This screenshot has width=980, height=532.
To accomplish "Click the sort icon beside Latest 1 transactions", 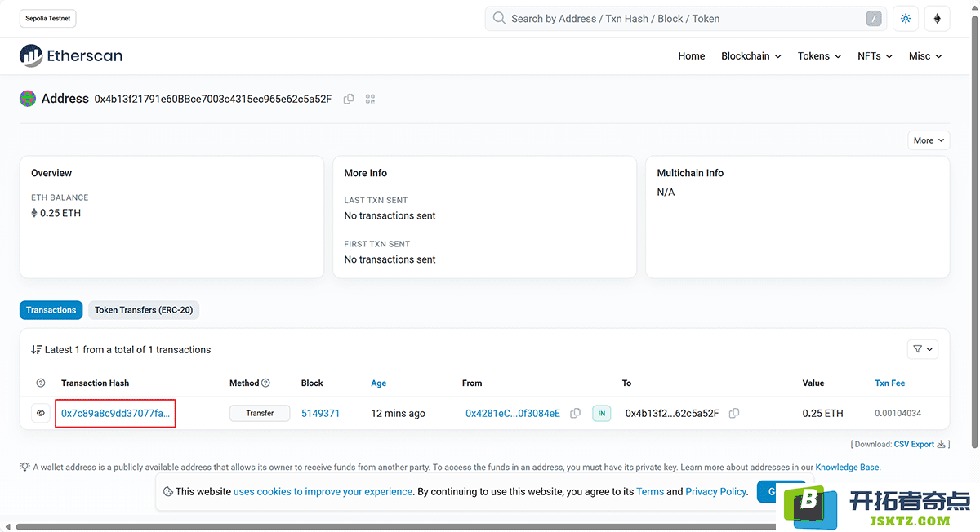I will point(36,349).
